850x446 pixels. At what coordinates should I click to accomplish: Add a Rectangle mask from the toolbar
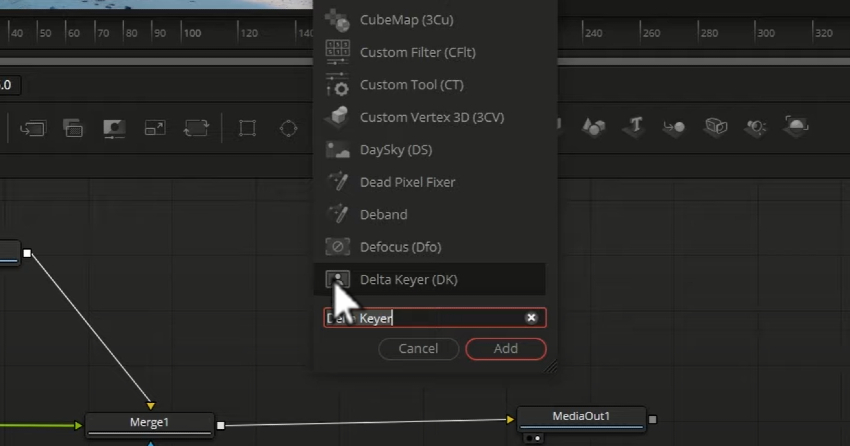click(x=248, y=128)
